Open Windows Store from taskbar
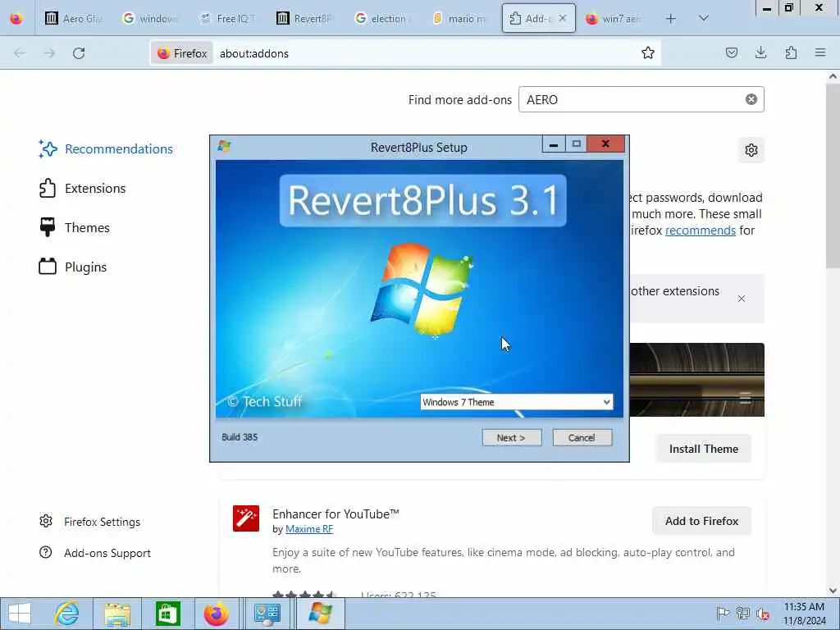The width and height of the screenshot is (840, 630). [167, 614]
